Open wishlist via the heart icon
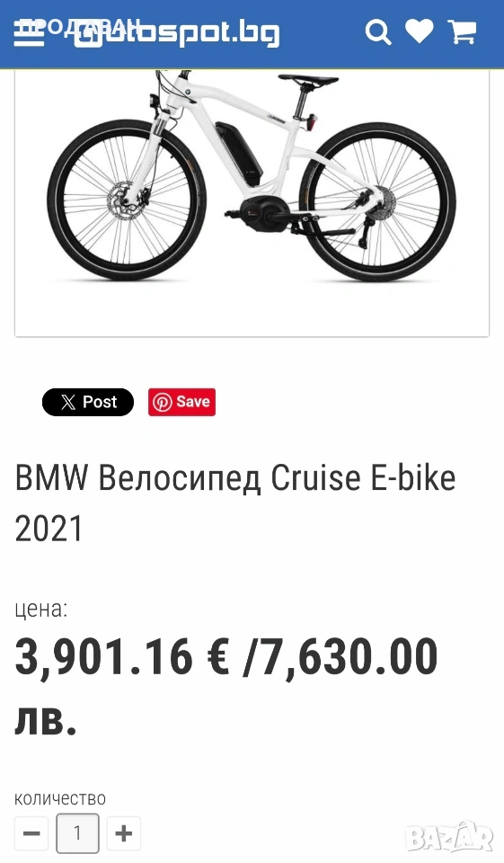This screenshot has height=863, width=504. [420, 31]
